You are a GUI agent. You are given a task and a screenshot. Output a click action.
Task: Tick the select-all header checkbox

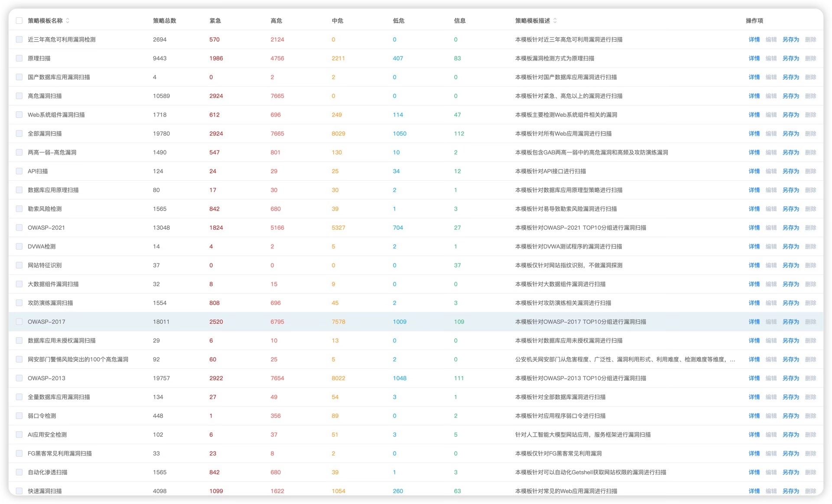click(19, 21)
